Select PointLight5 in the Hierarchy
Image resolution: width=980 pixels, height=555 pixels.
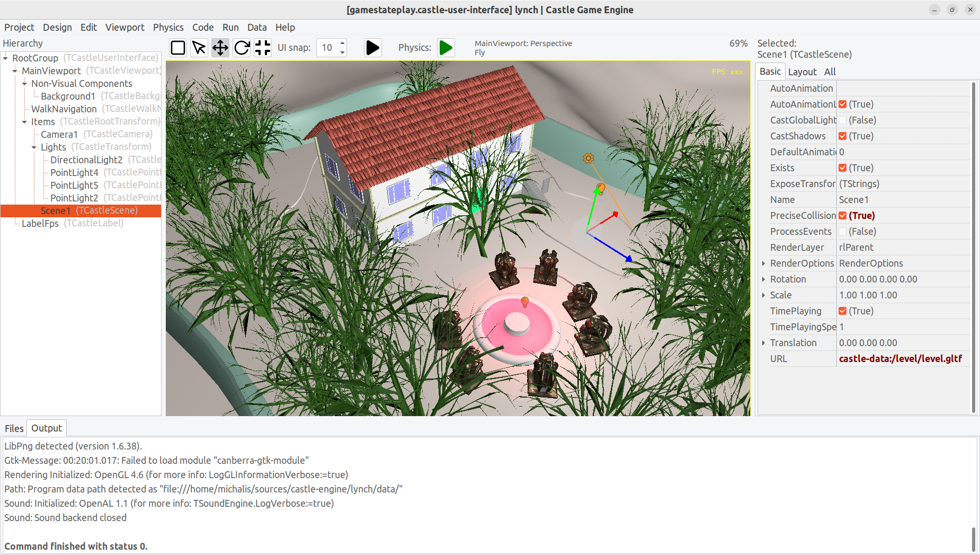click(x=74, y=186)
